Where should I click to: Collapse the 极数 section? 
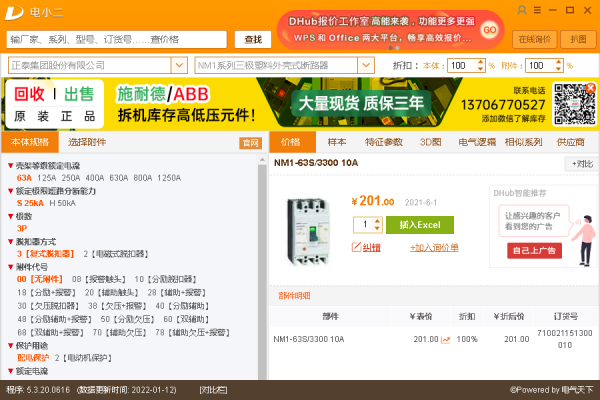click(x=11, y=216)
